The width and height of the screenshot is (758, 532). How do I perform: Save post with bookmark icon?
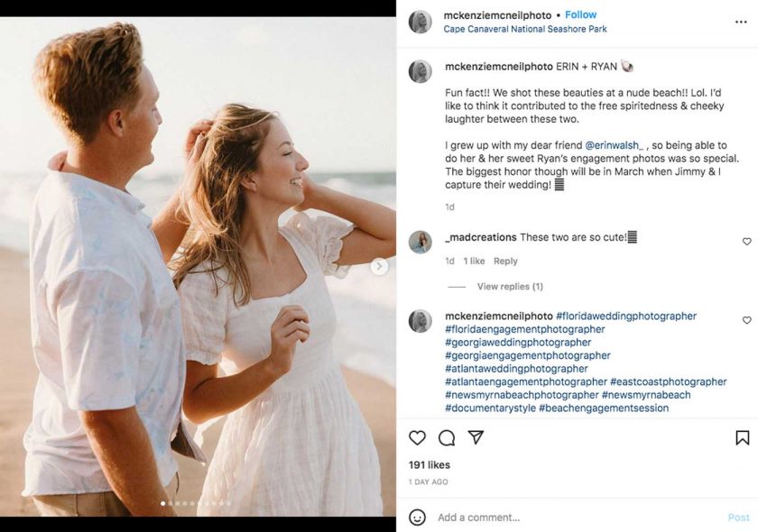(x=742, y=437)
